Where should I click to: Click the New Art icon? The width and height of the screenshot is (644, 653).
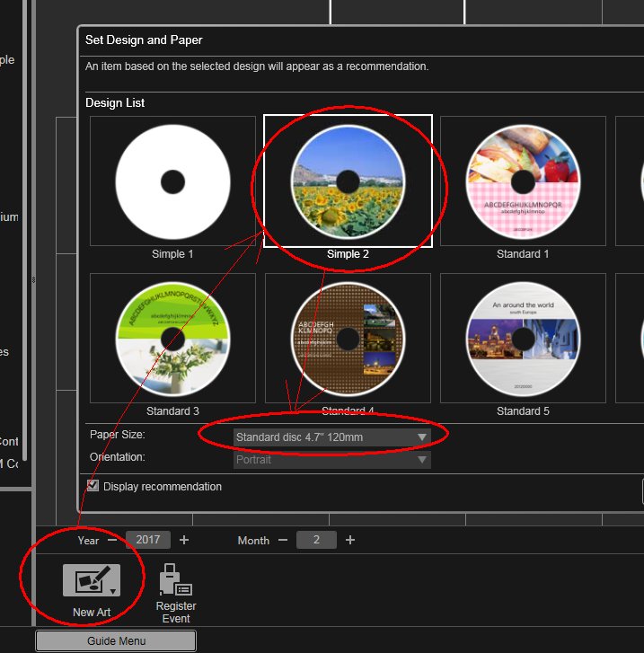click(x=92, y=580)
